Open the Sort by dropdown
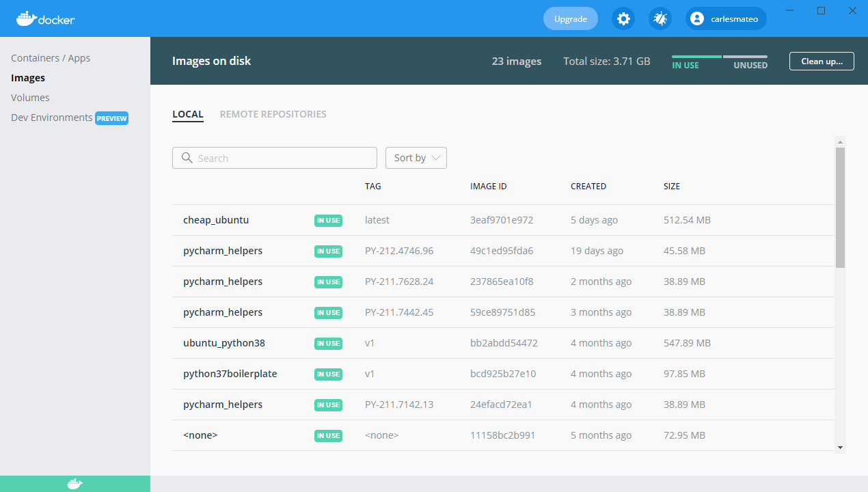 [416, 158]
